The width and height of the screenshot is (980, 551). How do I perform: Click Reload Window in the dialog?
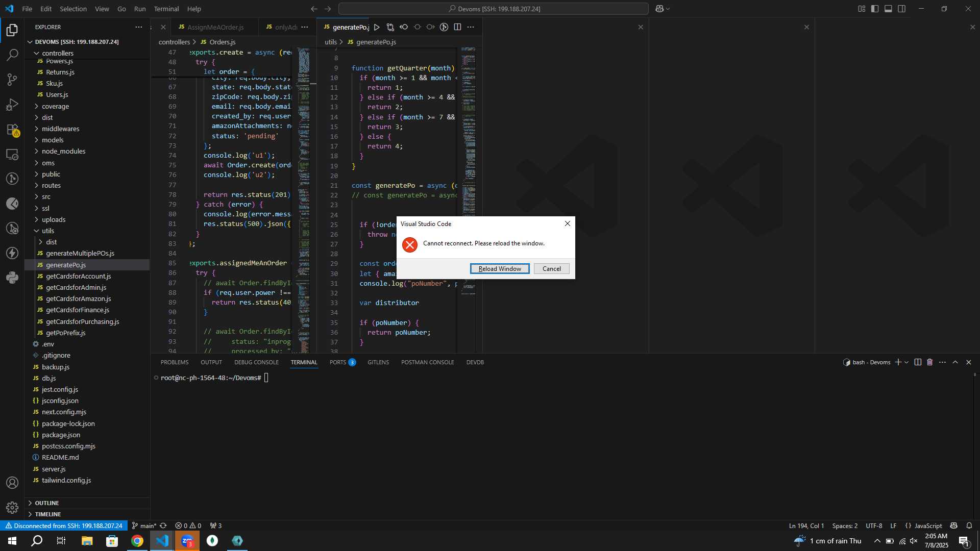click(x=500, y=269)
